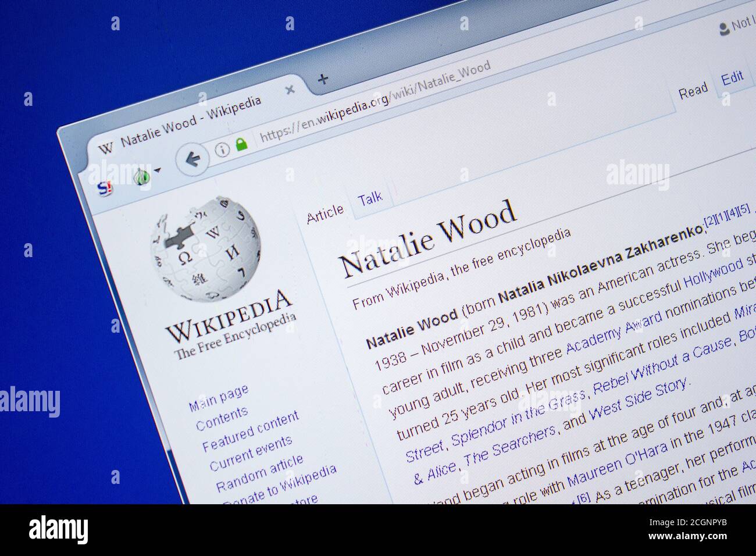The height and width of the screenshot is (556, 756).
Task: Click the green onion extension icon
Action: tap(141, 176)
